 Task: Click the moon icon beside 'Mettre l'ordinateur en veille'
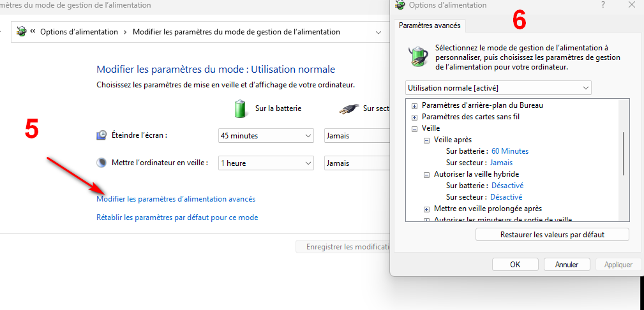(x=101, y=163)
